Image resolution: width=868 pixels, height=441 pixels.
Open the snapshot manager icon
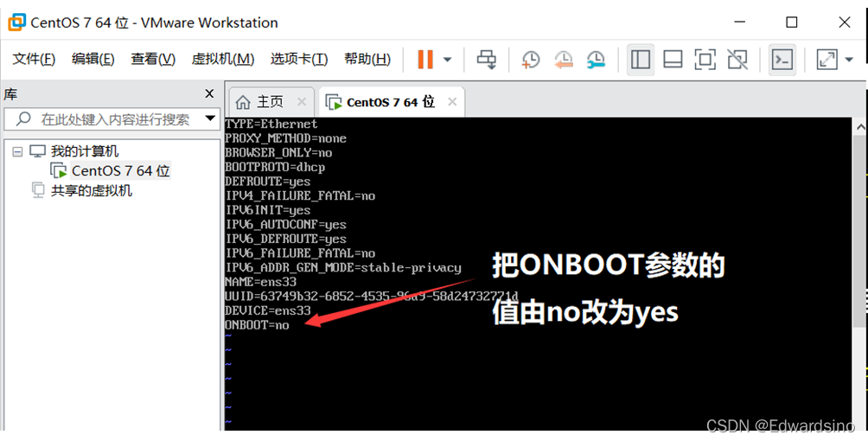[x=596, y=60]
